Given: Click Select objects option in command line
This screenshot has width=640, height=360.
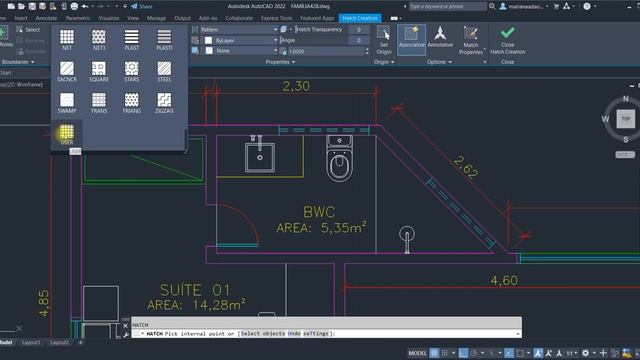Looking at the screenshot, I should pos(262,333).
